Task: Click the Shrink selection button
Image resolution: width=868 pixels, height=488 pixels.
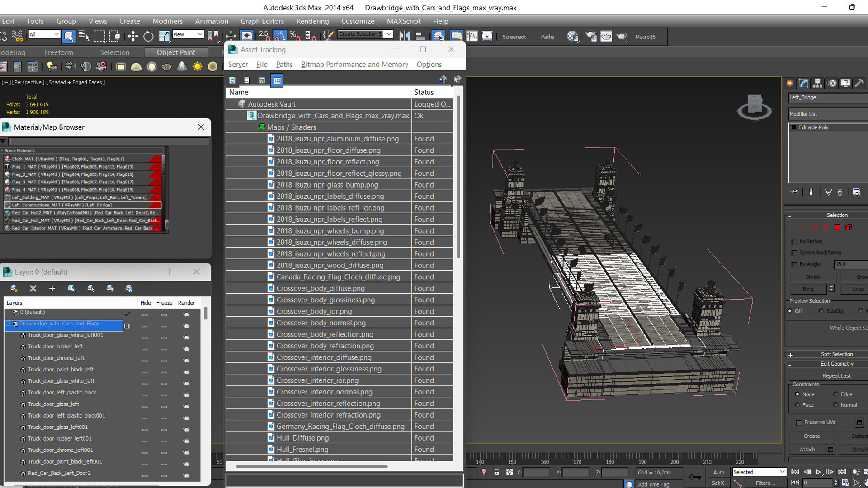Action: point(812,277)
